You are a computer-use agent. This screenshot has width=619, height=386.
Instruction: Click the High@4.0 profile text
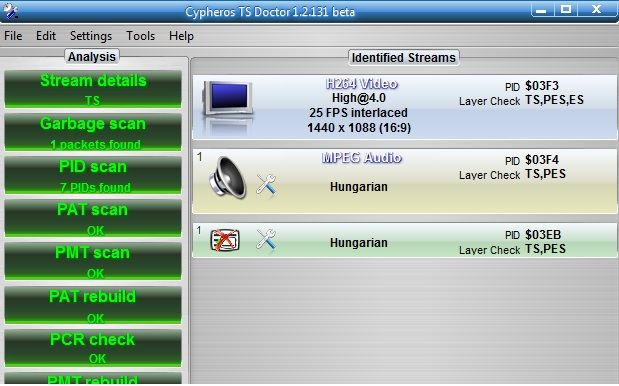(x=359, y=98)
